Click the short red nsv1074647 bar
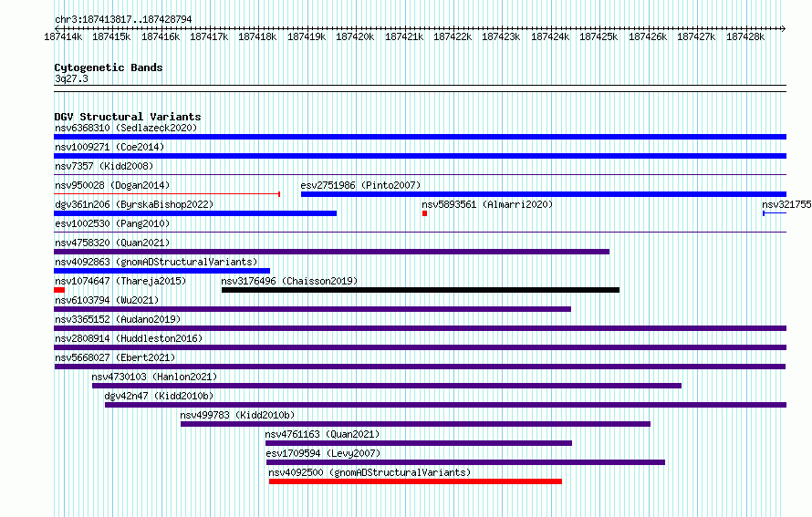The image size is (812, 517). click(59, 290)
